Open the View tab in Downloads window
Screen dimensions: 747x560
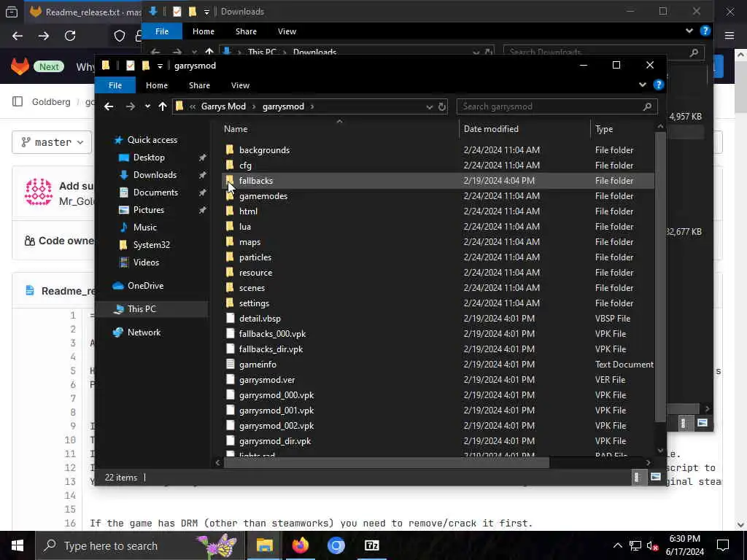pos(287,31)
